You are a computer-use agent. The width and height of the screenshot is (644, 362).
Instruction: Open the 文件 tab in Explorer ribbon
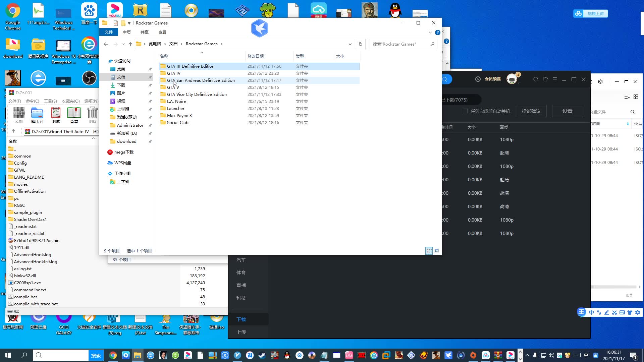coord(109,32)
